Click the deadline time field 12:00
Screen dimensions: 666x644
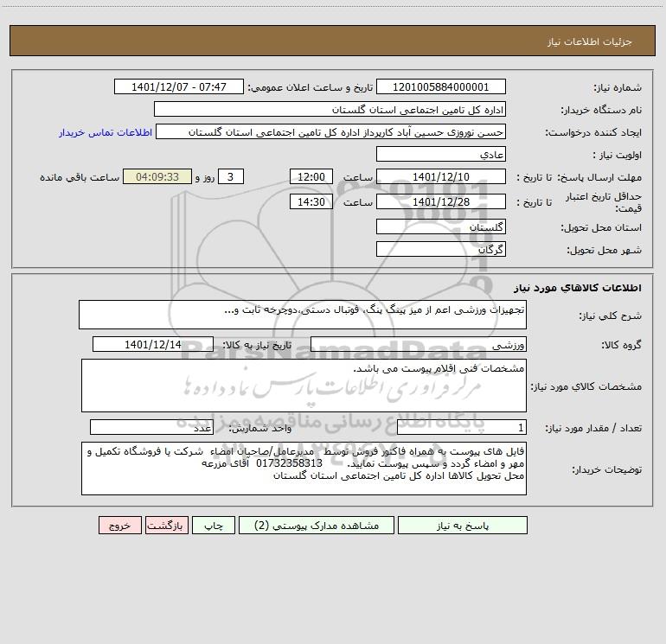coord(311,176)
